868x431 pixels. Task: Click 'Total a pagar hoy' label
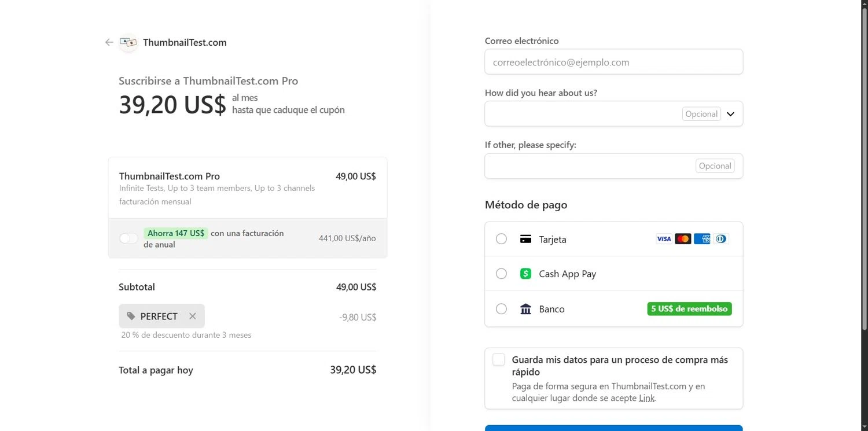(x=156, y=370)
